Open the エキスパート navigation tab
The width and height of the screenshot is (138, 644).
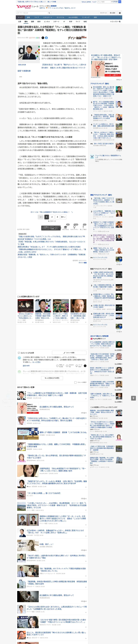pos(48,17)
